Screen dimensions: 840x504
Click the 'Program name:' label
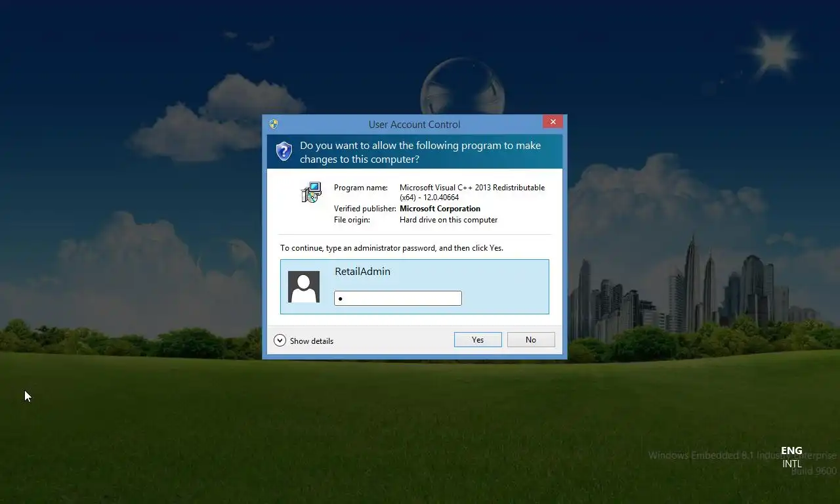[361, 188]
